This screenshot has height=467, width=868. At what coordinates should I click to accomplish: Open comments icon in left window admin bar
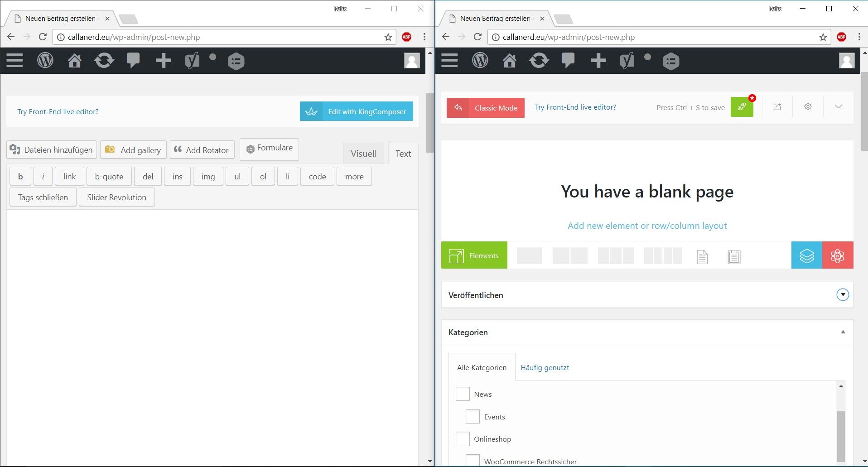coord(133,60)
